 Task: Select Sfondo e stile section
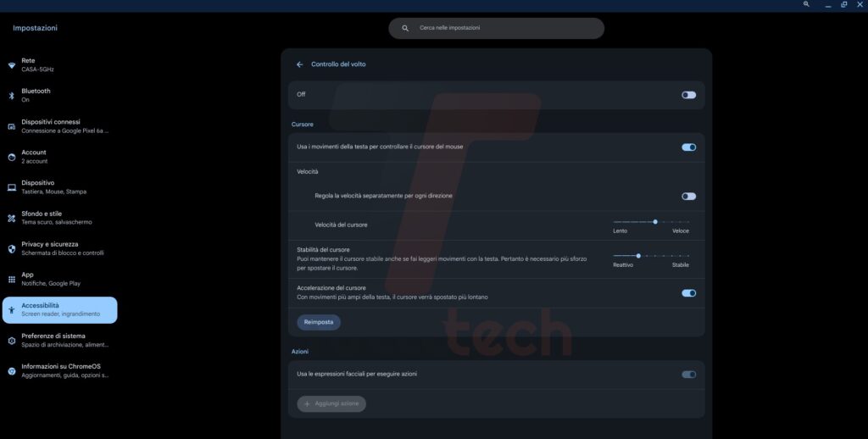60,218
